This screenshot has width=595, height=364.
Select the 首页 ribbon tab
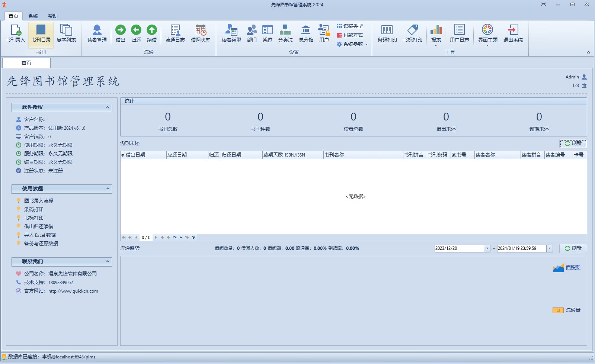(13, 16)
